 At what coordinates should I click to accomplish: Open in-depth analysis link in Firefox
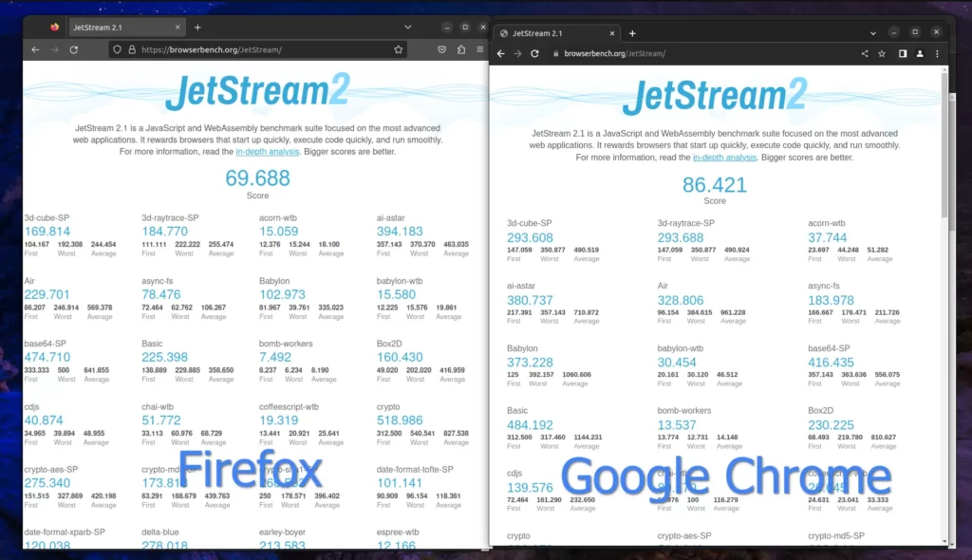point(267,151)
